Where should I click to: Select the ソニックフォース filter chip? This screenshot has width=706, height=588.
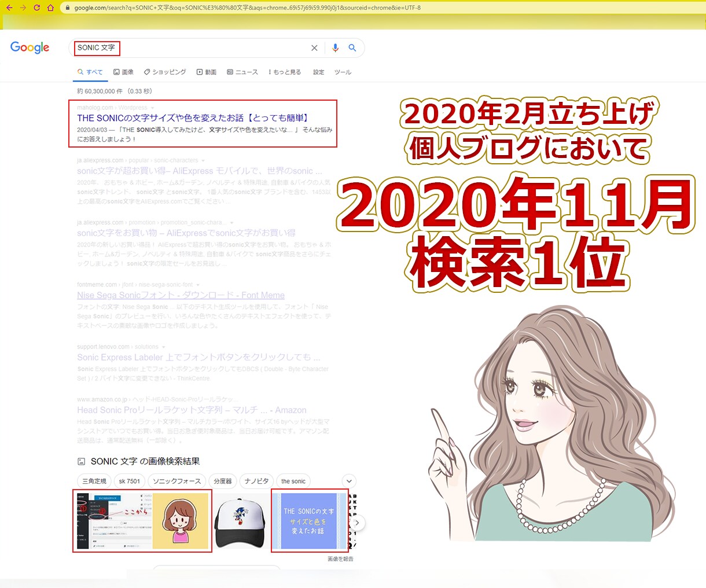pos(177,481)
